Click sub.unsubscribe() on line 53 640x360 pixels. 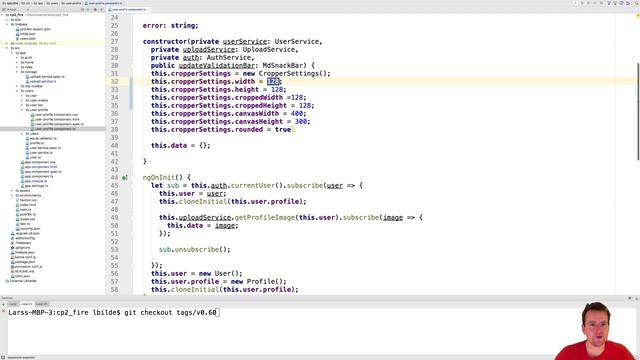click(x=195, y=249)
